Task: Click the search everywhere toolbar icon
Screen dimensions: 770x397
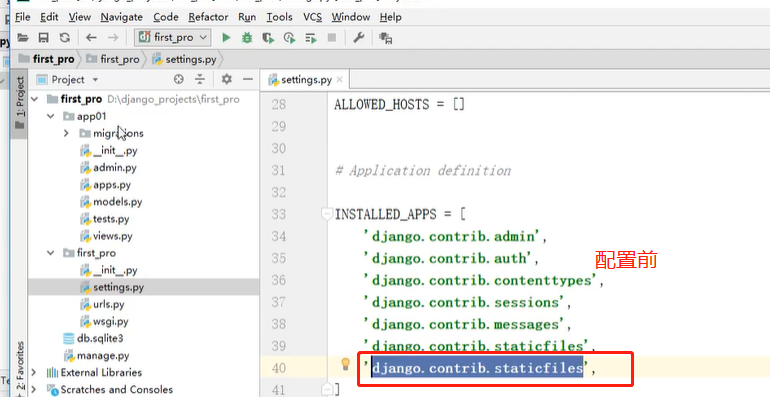Action: tap(385, 38)
